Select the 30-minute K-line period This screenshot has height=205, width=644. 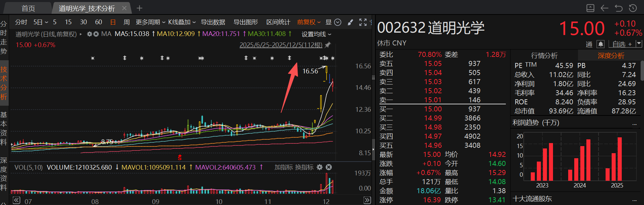coord(83,22)
